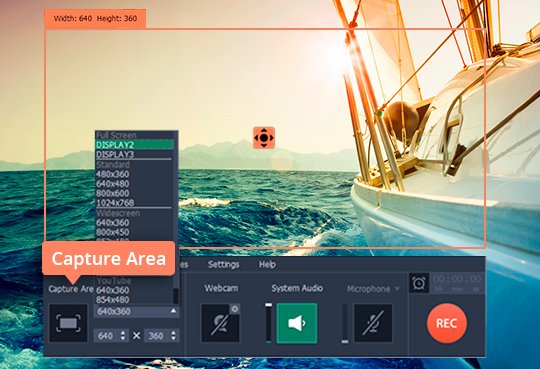
Task: Click the orange move crosshair handle
Action: (264, 138)
